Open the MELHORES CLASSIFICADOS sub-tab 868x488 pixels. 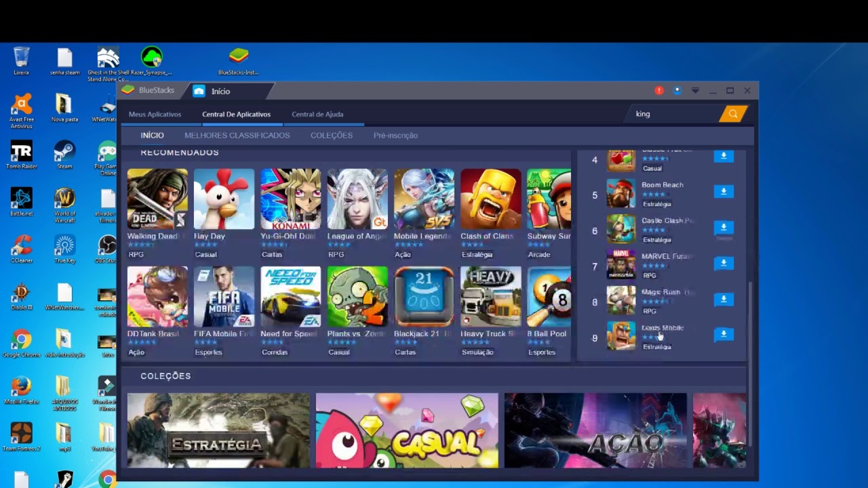coord(237,136)
